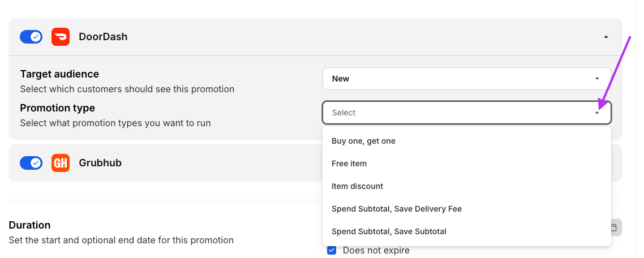The image size is (644, 258).
Task: Select the Free item promotion option
Action: pos(349,164)
